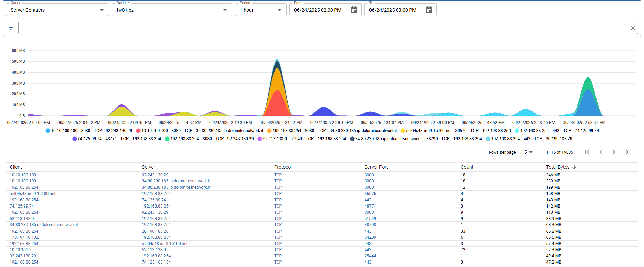Open the Device dropdown showing fw01-bz

172,10
